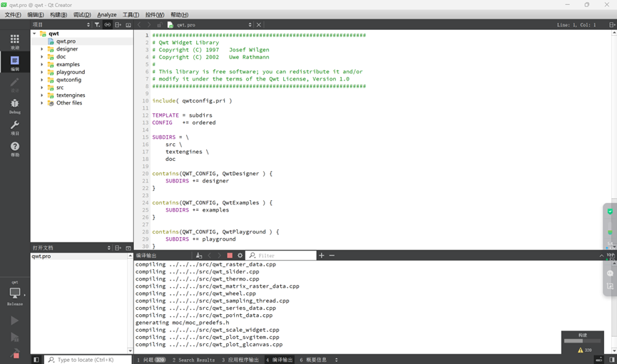
Task: Toggle the left sidebar visibility
Action: coord(36,360)
